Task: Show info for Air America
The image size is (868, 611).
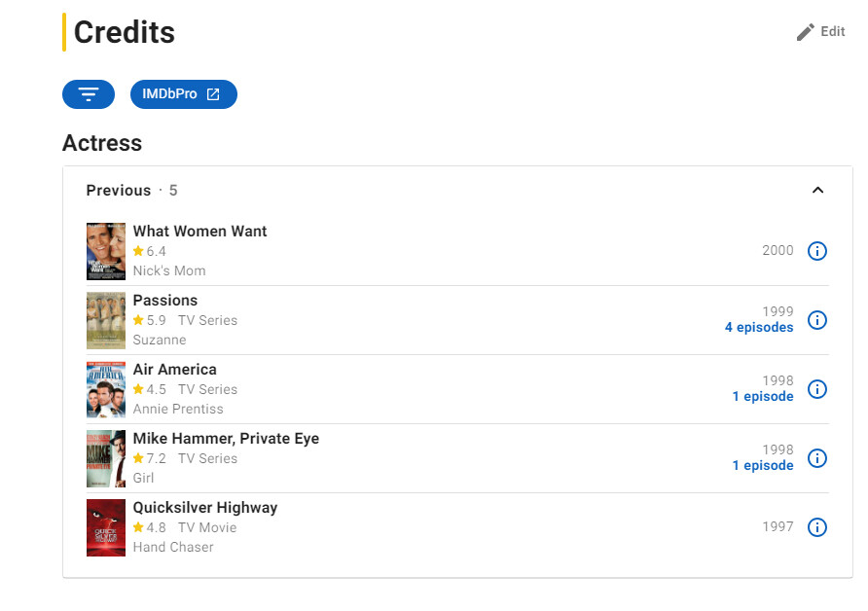Action: tap(817, 389)
